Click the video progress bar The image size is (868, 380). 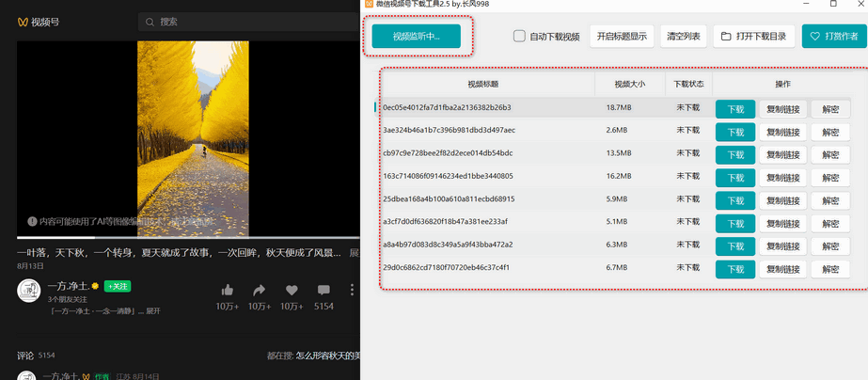(188, 238)
